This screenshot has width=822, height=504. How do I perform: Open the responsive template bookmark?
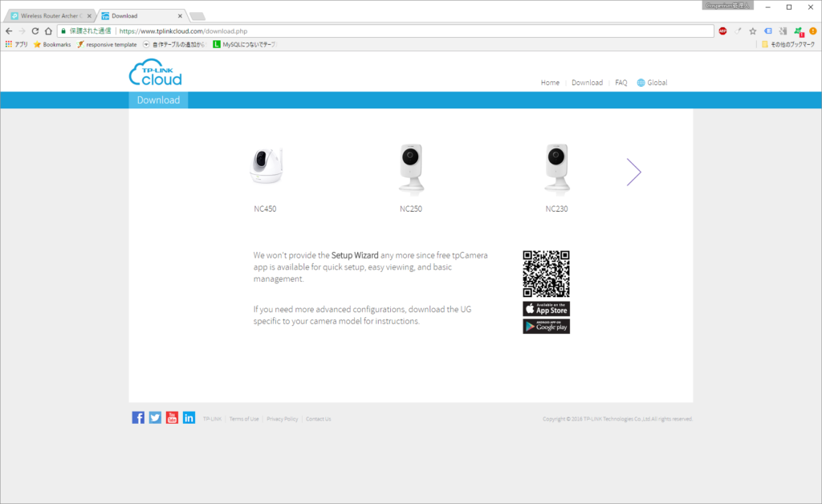point(107,44)
